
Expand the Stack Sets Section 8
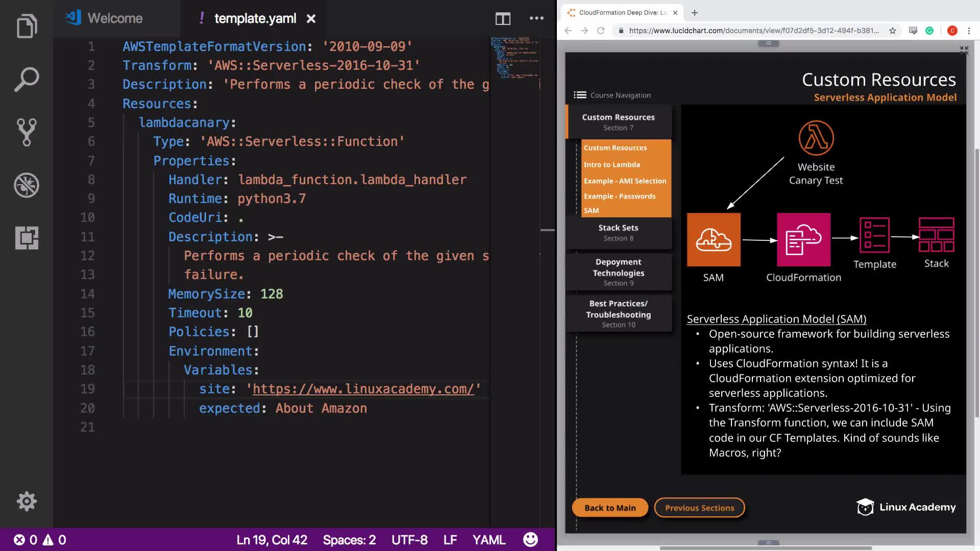(x=618, y=233)
